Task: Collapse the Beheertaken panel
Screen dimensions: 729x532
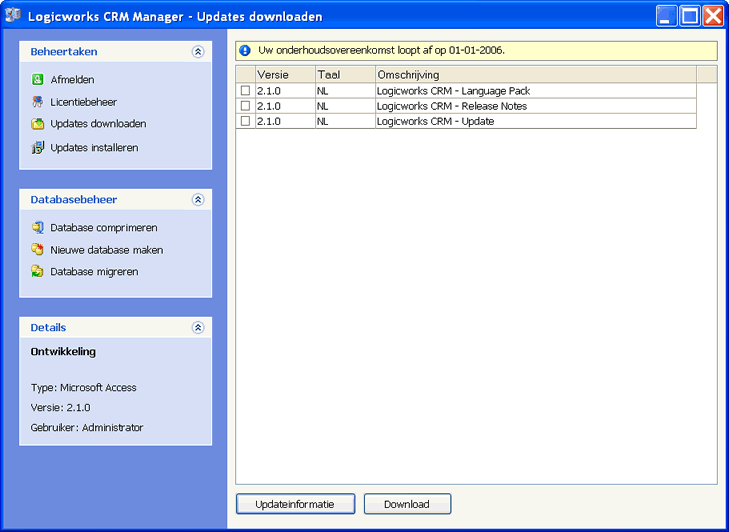Action: 198,52
